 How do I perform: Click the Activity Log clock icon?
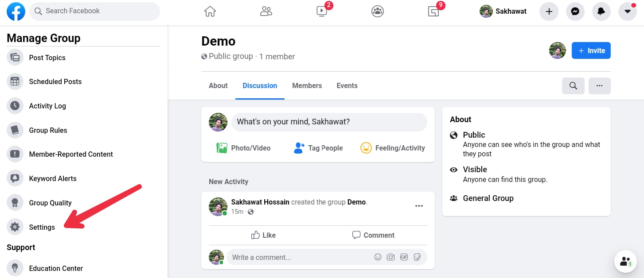(15, 106)
